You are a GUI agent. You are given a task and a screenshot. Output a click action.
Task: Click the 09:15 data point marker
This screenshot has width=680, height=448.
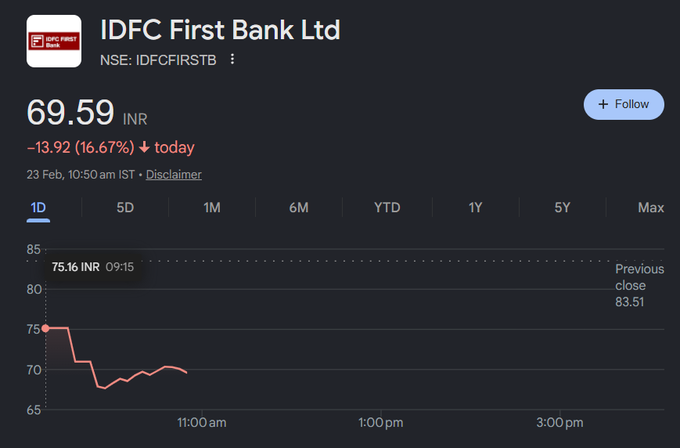45,328
